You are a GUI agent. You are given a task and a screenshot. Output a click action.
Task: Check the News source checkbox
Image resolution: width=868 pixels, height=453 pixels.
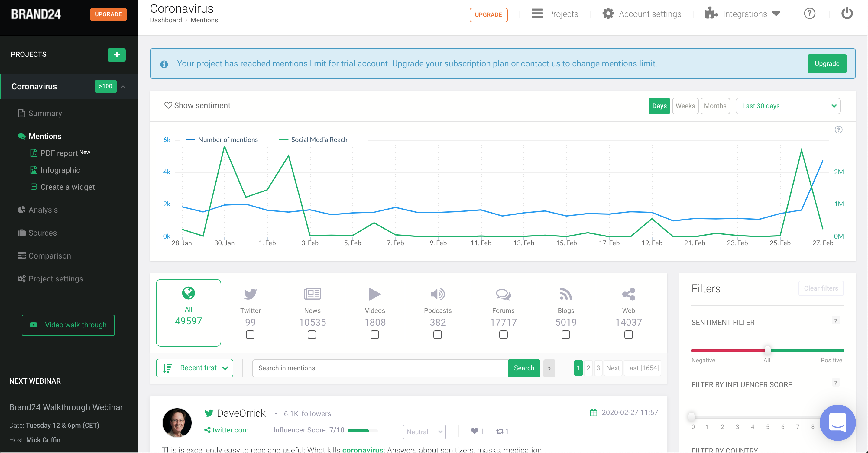pos(312,335)
